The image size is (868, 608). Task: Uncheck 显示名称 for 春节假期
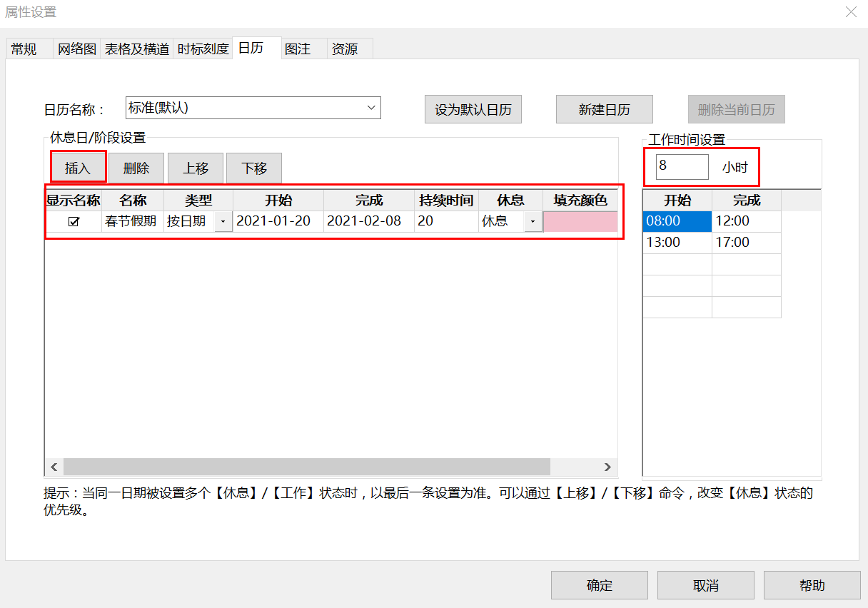pos(74,221)
